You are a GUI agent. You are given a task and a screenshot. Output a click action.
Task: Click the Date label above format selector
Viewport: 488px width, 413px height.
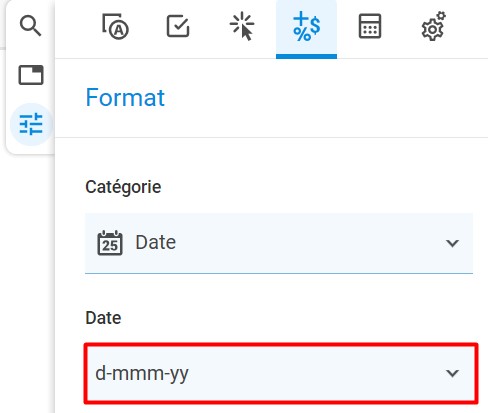[103, 318]
